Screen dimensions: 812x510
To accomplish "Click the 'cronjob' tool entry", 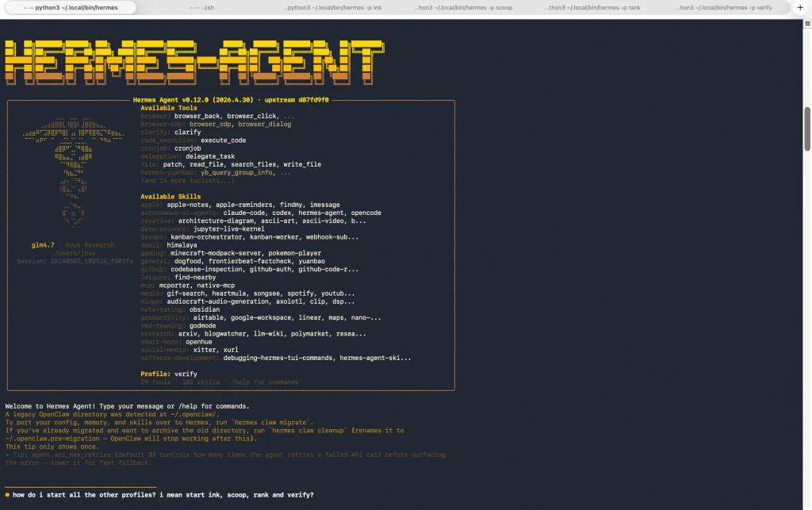I will coord(187,148).
